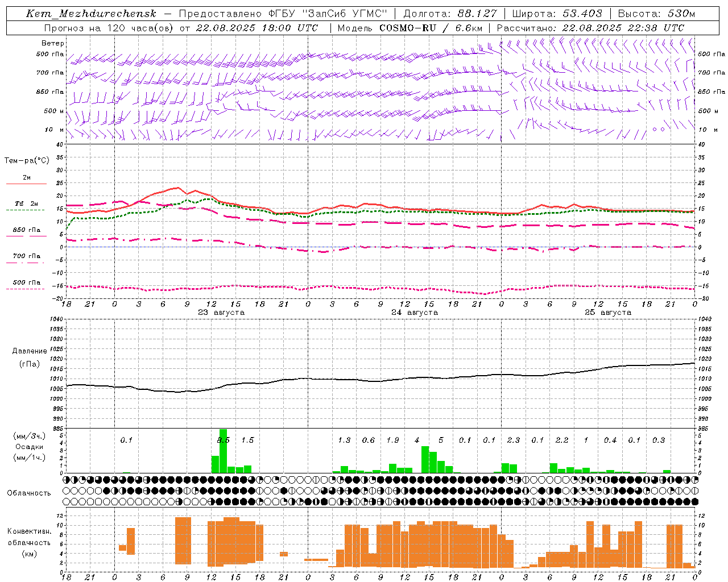Click the Тем-ра(°C) temperature axis label
The width and height of the screenshot is (728, 582).
(x=27, y=161)
